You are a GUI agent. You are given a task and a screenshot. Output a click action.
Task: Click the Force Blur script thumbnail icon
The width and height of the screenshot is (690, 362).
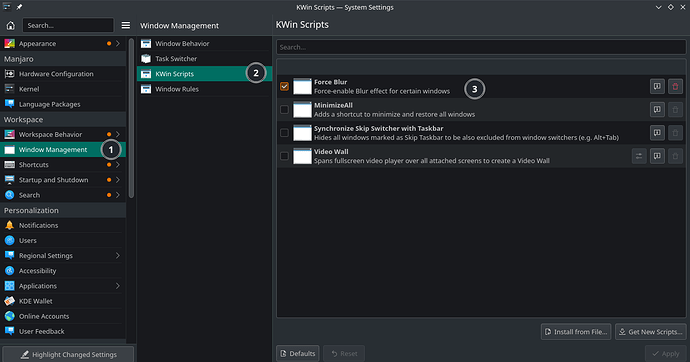302,86
